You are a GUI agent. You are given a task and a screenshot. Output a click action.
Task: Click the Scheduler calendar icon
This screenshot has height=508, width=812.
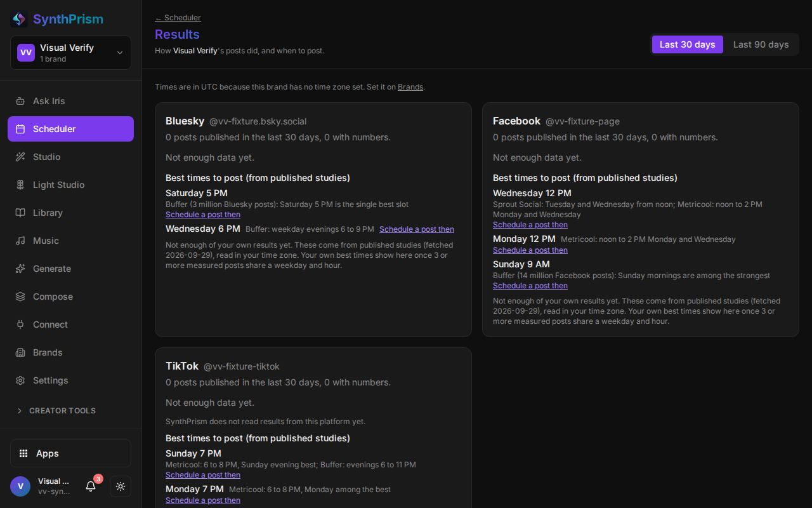(20, 129)
